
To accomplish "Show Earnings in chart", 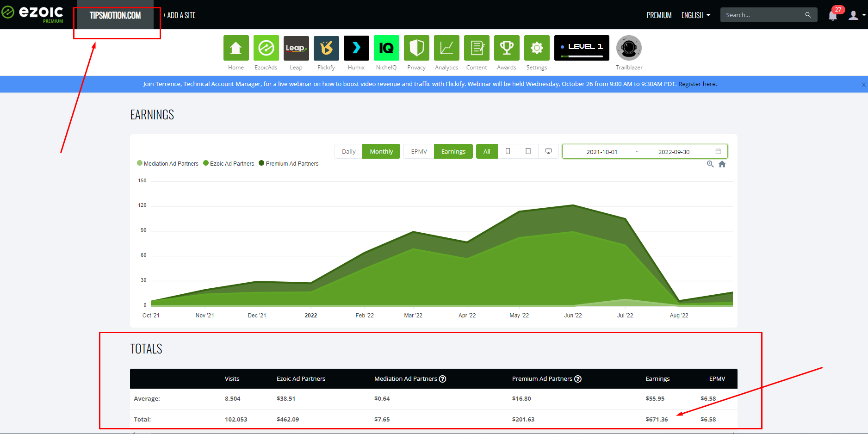I will coord(453,151).
